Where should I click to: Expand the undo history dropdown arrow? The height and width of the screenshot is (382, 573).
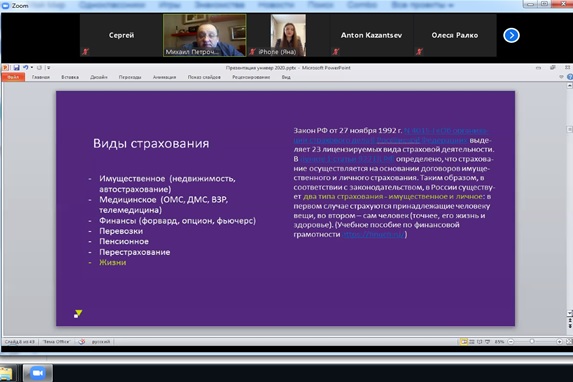32,68
